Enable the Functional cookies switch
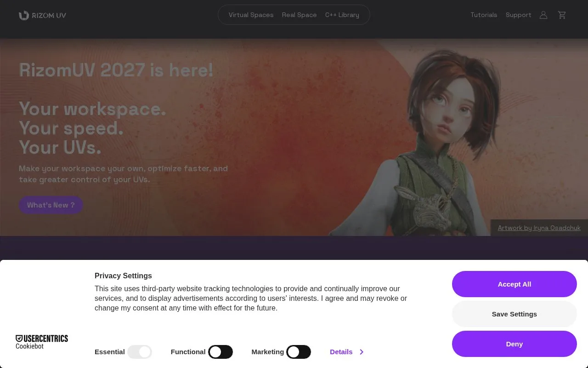Viewport: 588px width, 368px height. [220, 352]
